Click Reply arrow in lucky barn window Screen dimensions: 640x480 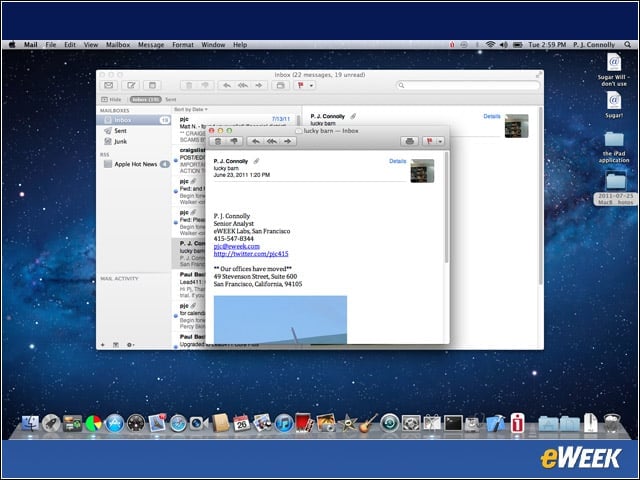coord(256,141)
